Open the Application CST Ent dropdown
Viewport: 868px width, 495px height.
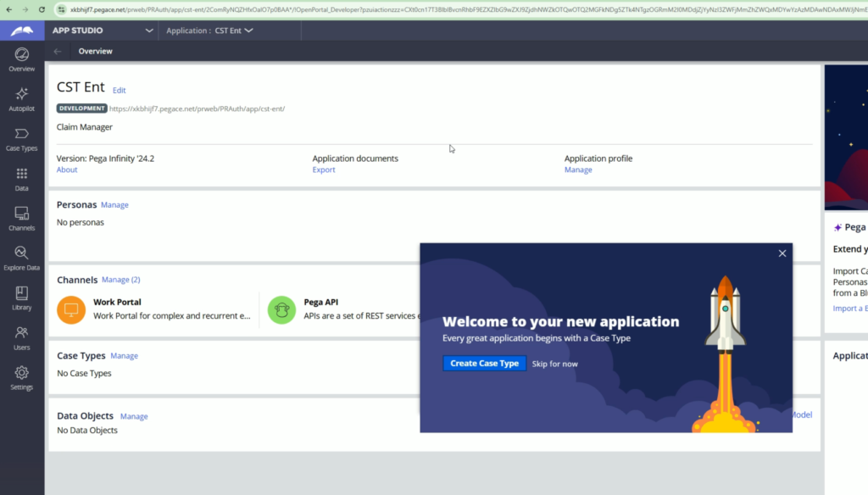pyautogui.click(x=209, y=31)
